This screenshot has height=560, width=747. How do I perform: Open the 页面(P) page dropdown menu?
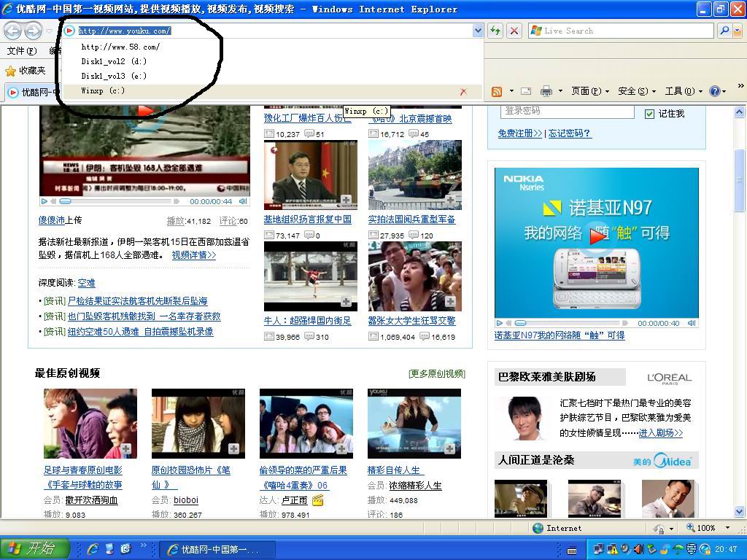590,91
